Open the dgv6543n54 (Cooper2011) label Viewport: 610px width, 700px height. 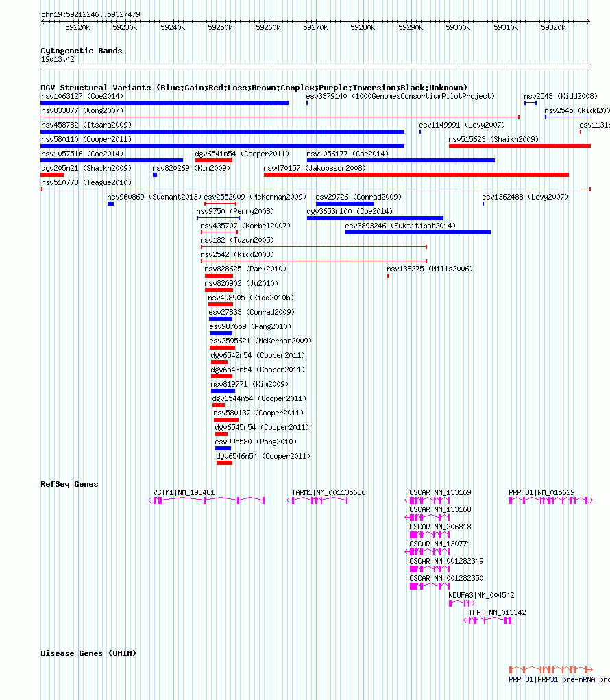(x=258, y=370)
